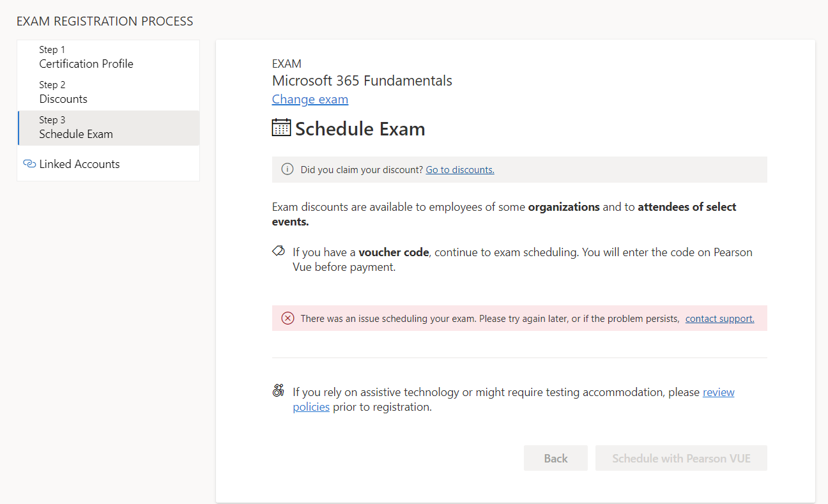Image resolution: width=828 pixels, height=504 pixels.
Task: Click the accessibility wheelchair icon
Action: click(279, 391)
